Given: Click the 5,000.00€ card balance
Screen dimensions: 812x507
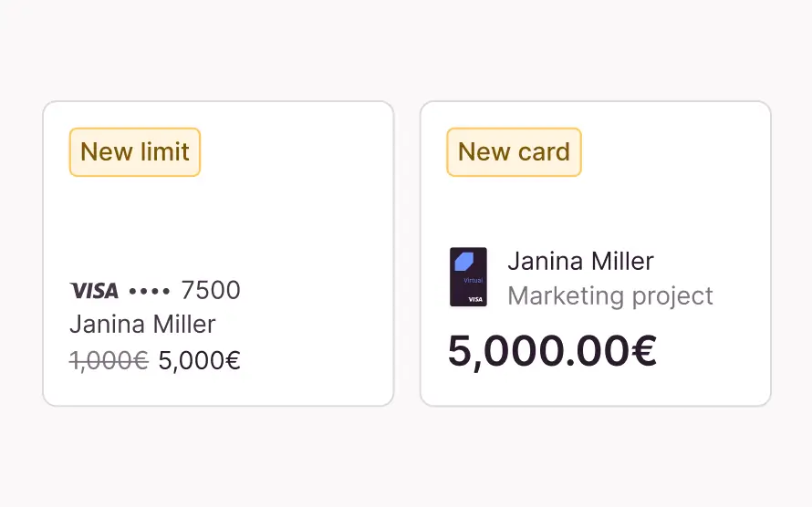Looking at the screenshot, I should point(551,352).
